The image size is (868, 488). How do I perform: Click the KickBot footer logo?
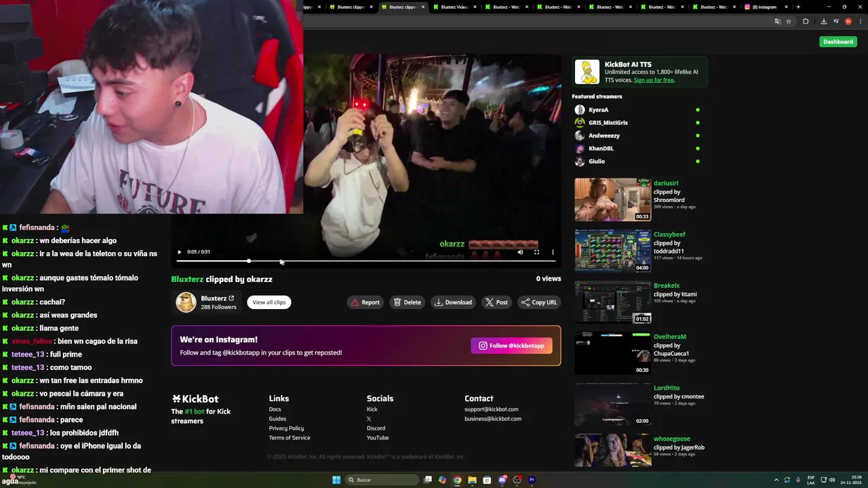(x=195, y=399)
